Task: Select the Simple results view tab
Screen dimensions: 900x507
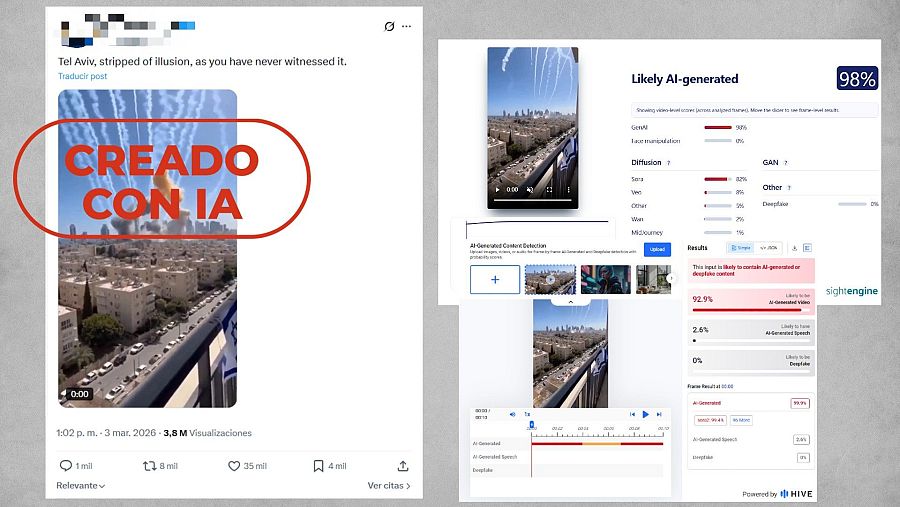Action: [740, 248]
